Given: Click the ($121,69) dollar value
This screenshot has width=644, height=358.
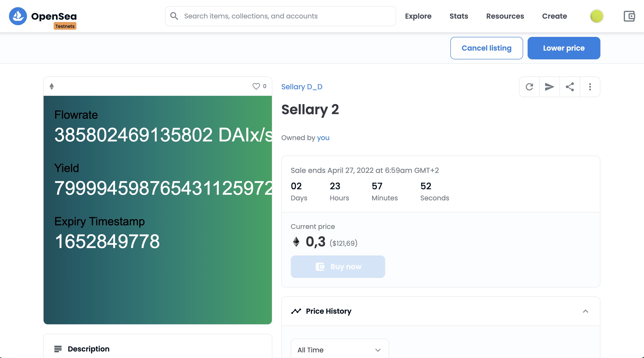Looking at the screenshot, I should [x=343, y=243].
